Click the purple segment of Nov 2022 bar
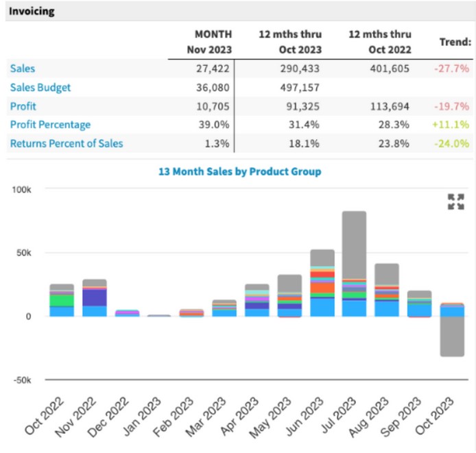Screen dimensions: 476x453 (x=95, y=297)
